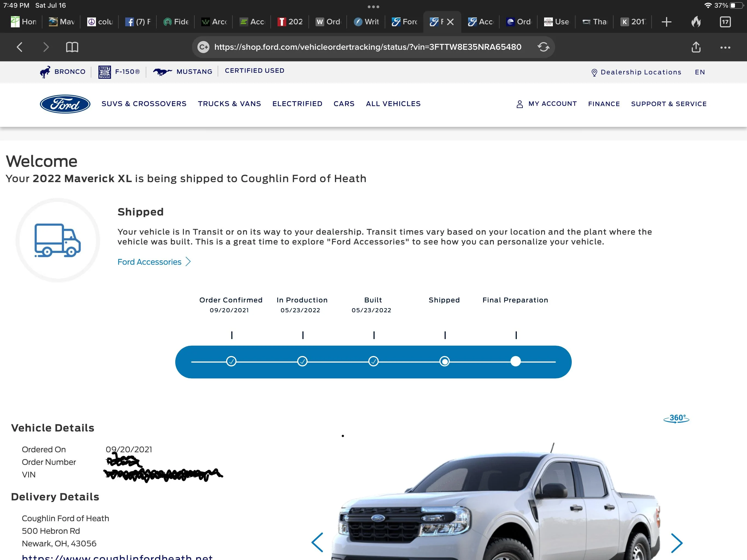Tap the flame icon in the tab bar
747x560 pixels.
(696, 22)
